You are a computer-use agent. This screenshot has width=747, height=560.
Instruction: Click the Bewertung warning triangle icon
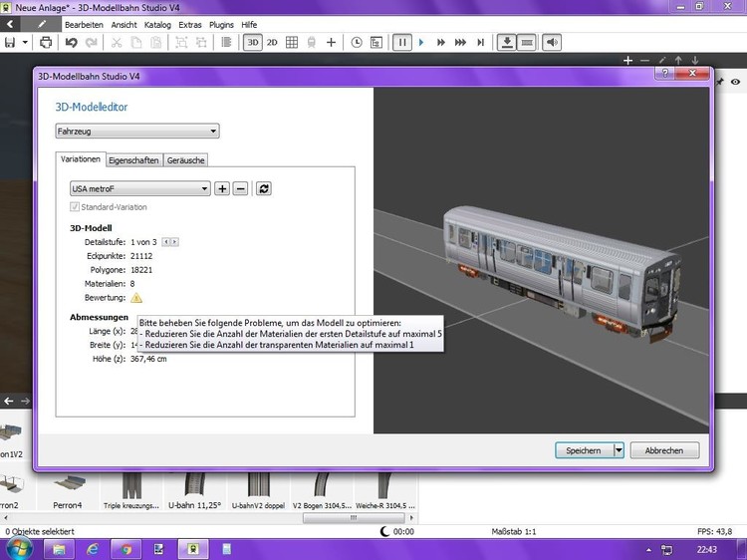point(136,298)
